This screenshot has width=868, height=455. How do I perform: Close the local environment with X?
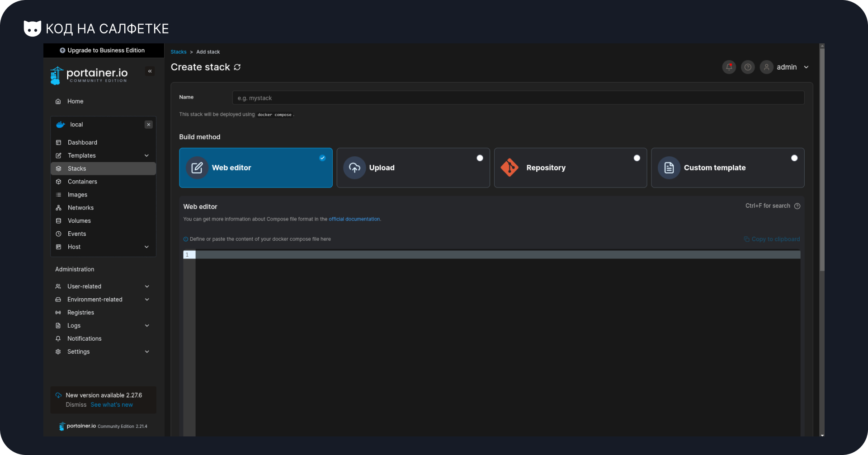[x=148, y=125]
